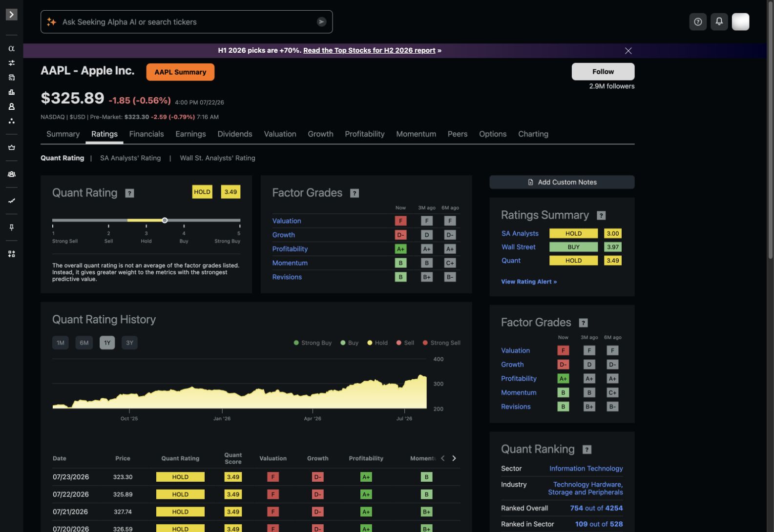Click green A+ Profitability grade under main Now column
The height and width of the screenshot is (532, 774).
400,249
